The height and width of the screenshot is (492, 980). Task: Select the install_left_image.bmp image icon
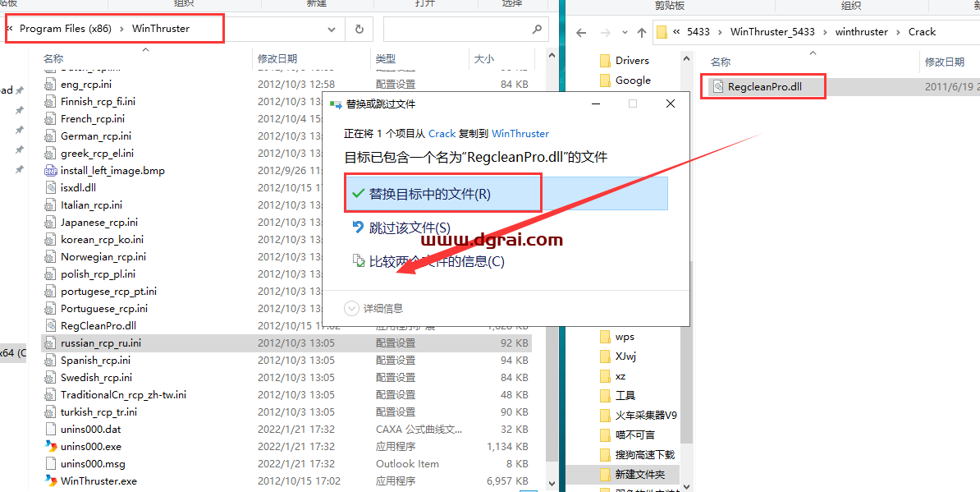(x=50, y=170)
